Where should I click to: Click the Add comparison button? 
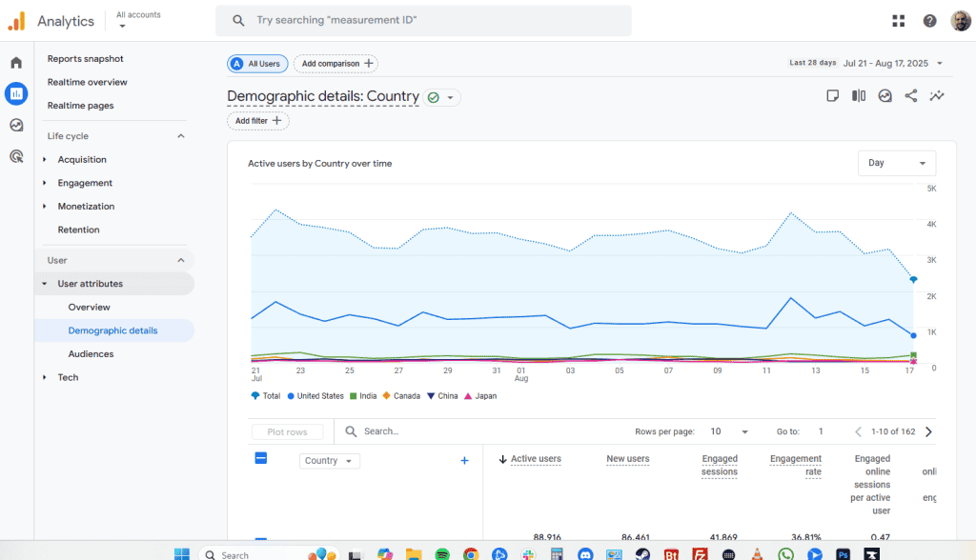pos(335,64)
